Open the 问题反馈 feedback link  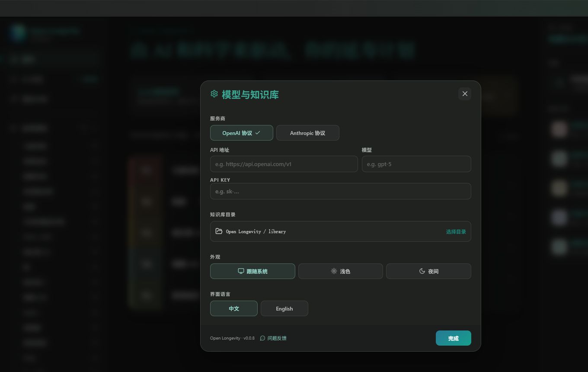pos(273,338)
